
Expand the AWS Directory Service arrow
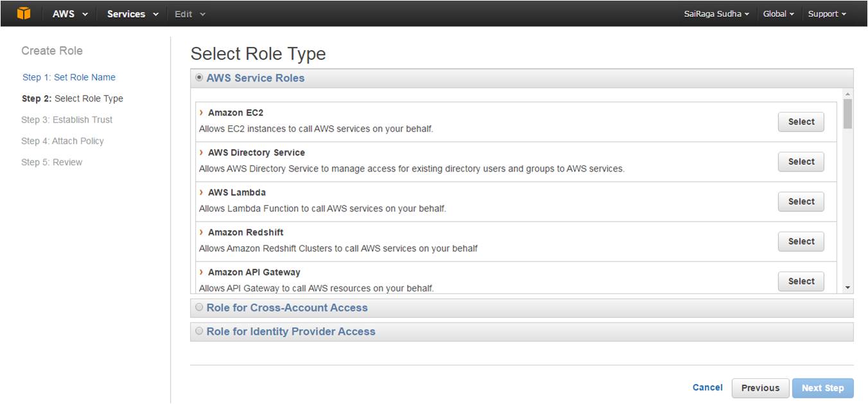(x=202, y=152)
